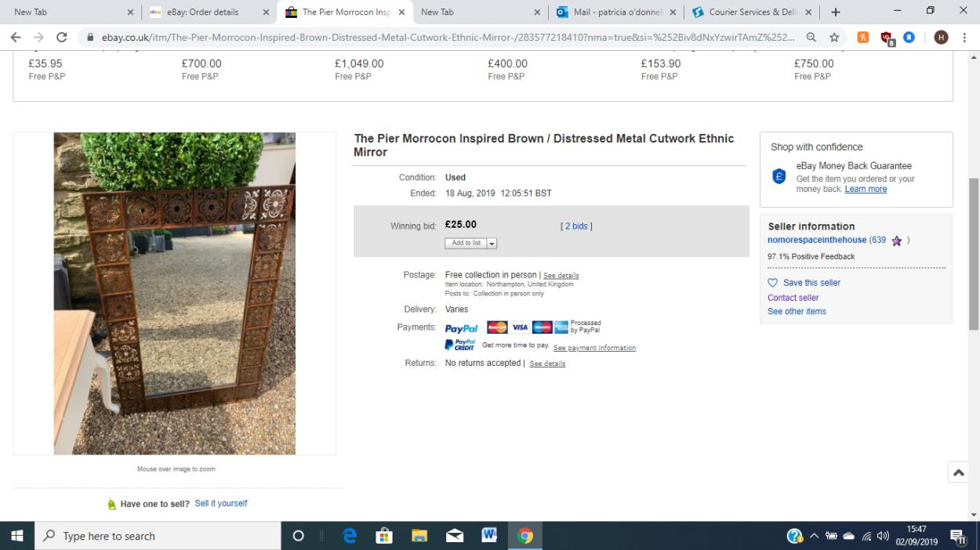Image resolution: width=980 pixels, height=550 pixels.
Task: Open the Chrome profile avatar
Action: (942, 37)
